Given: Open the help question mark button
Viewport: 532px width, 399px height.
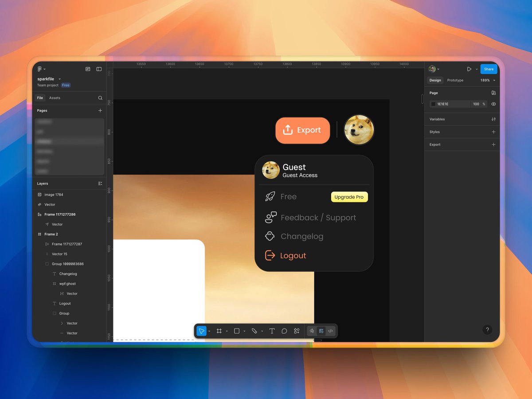Looking at the screenshot, I should [x=487, y=330].
